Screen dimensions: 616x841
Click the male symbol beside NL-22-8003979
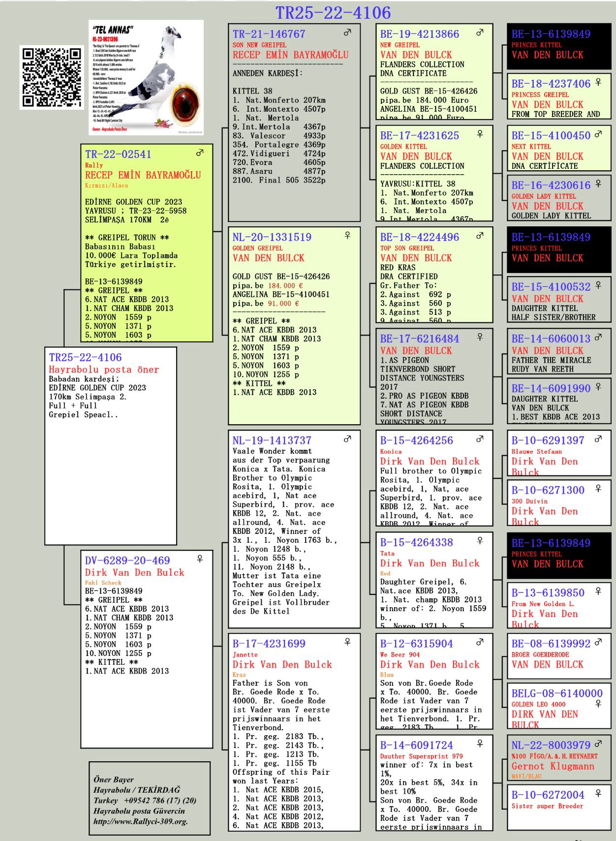(598, 744)
